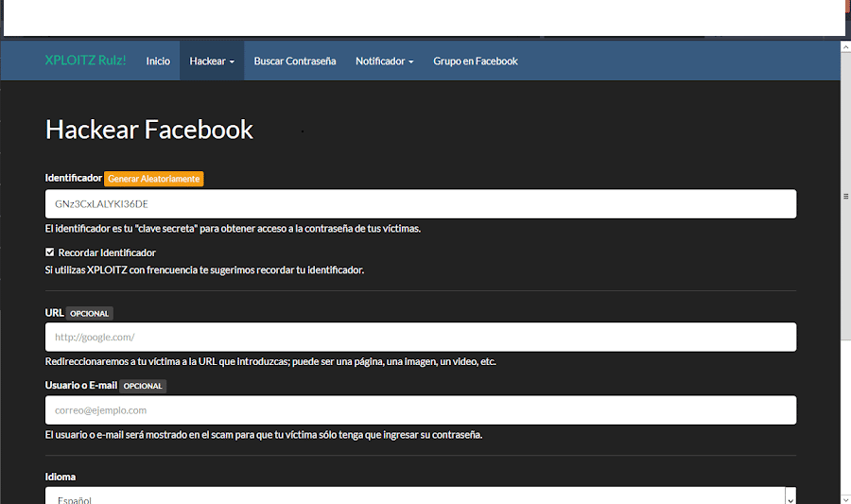Click the help text starting 'Redireccionaremos a tu'
This screenshot has width=851, height=504.
click(270, 361)
